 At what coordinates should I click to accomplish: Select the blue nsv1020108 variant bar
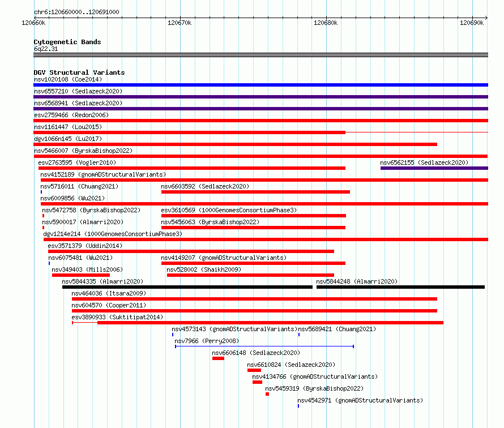point(260,85)
